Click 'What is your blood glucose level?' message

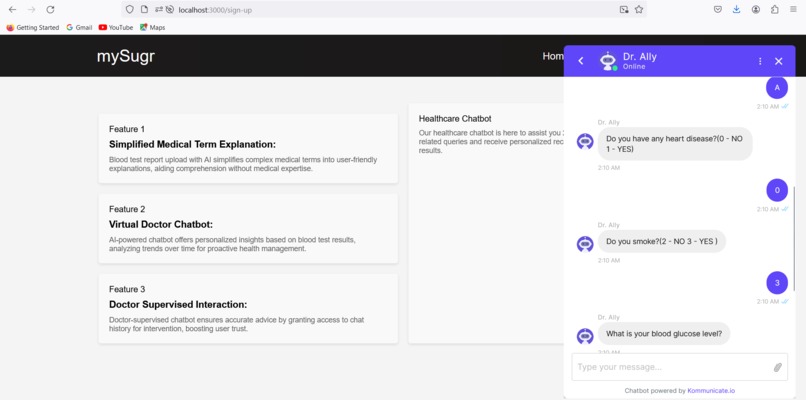click(x=664, y=333)
